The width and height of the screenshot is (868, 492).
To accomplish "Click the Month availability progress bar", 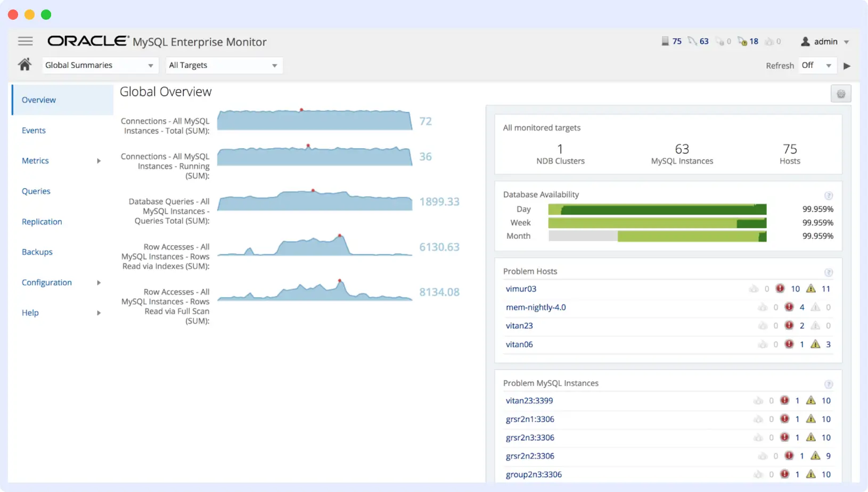I will coord(657,236).
